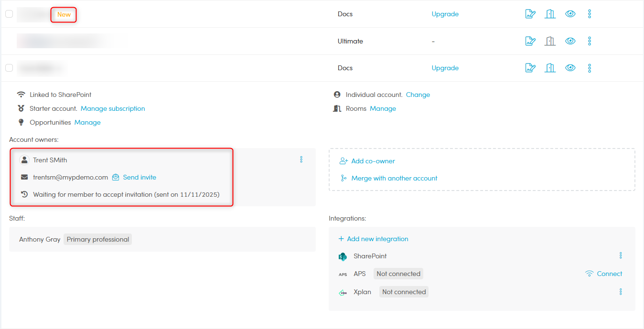Tick the checkbox in the third account row
644x329 pixels.
point(9,68)
